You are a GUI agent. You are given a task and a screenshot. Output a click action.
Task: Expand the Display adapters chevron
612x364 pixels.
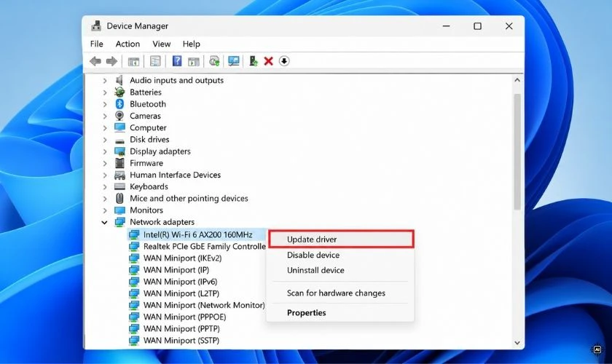(105, 151)
